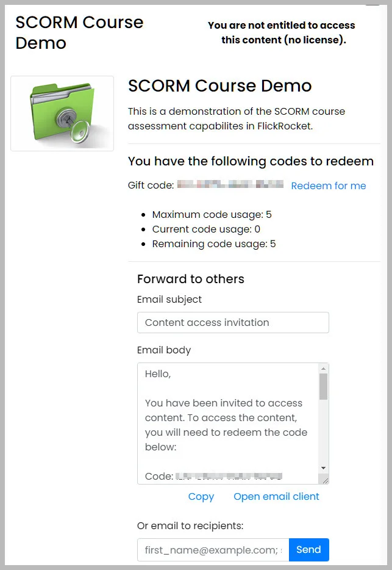Click the email body resize handle
The image size is (392, 570).
(x=325, y=480)
